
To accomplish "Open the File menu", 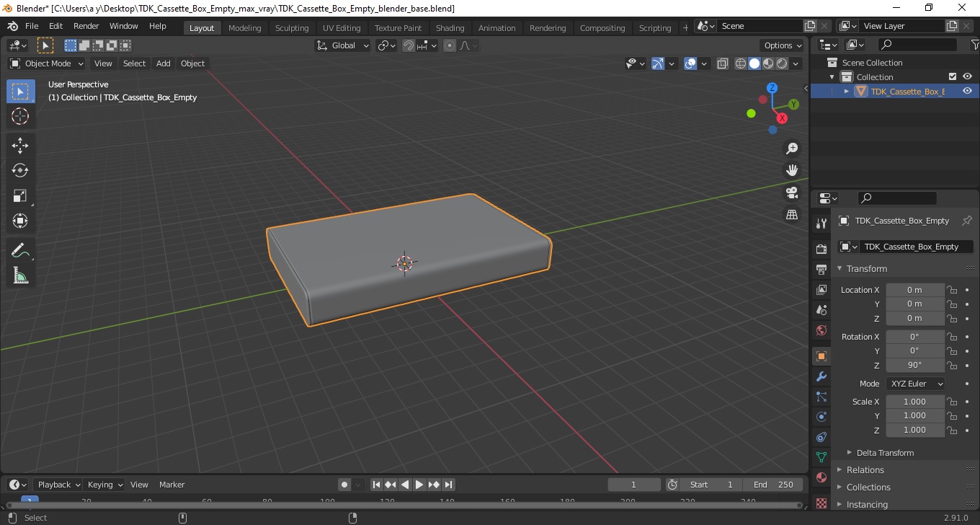I will [32, 26].
